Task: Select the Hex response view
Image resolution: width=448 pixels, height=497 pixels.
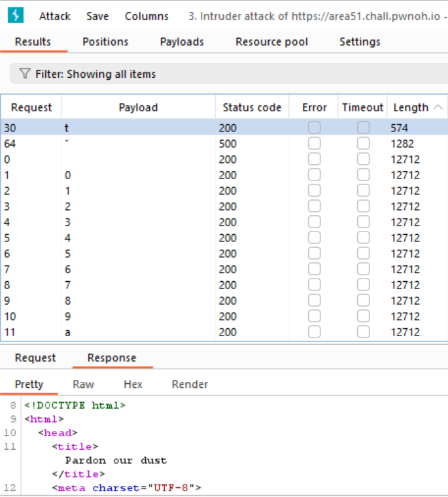Action: (133, 385)
